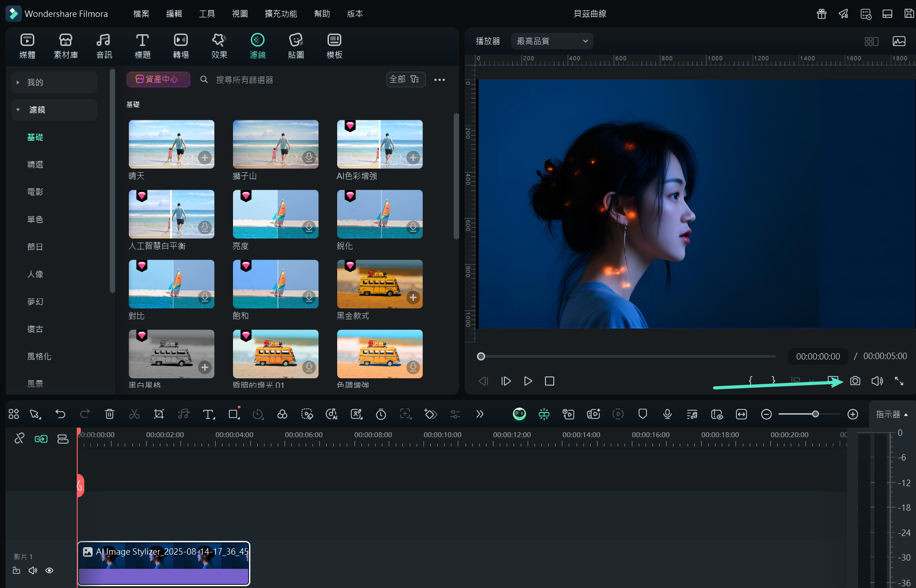916x588 pixels.
Task: Expand the 我的 section
Action: point(54,82)
